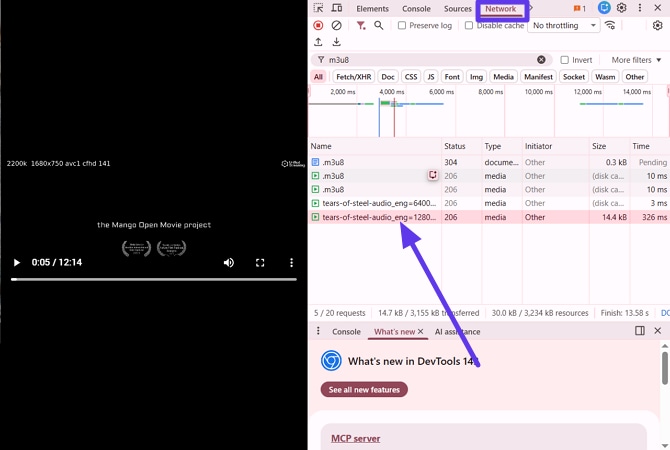Check the Invert filter checkbox
This screenshot has height=450, width=670.
[x=564, y=60]
